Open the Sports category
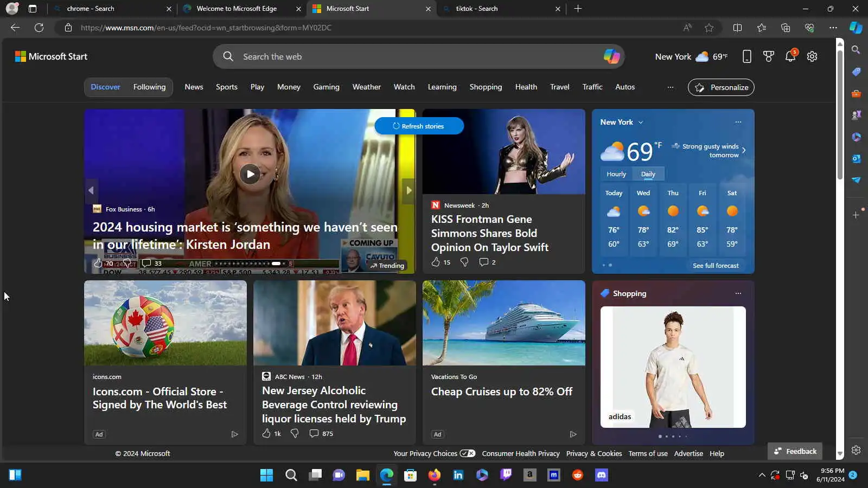The height and width of the screenshot is (488, 868). (227, 87)
